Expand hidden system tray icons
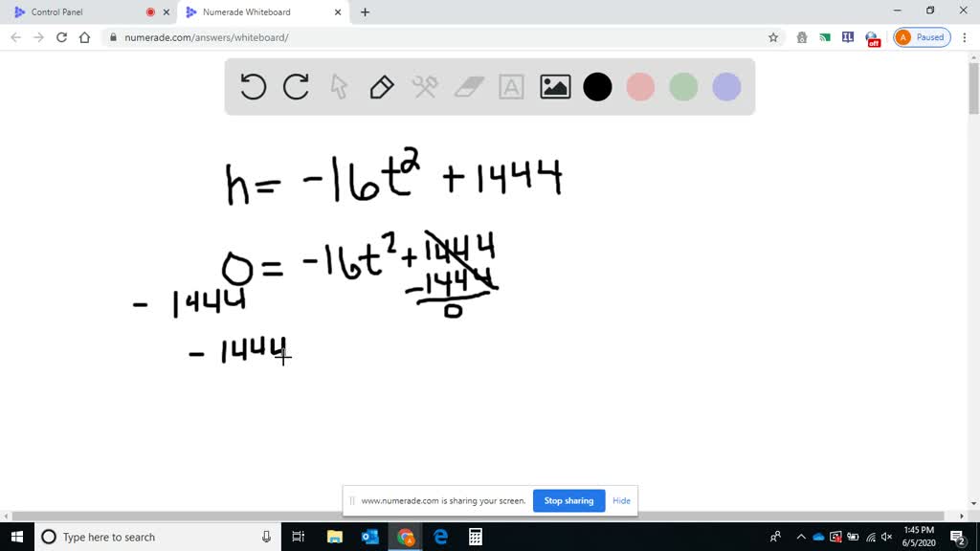The height and width of the screenshot is (551, 980). click(801, 537)
